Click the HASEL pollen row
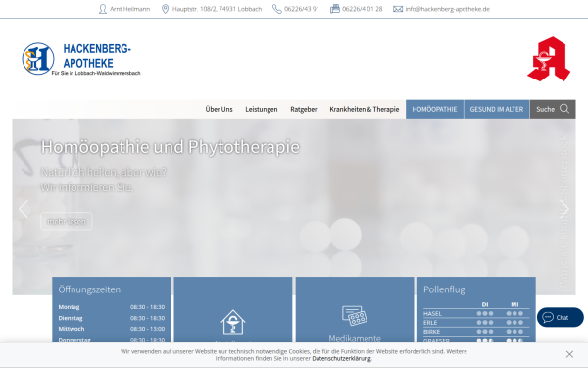This screenshot has width=588, height=368. tap(476, 314)
